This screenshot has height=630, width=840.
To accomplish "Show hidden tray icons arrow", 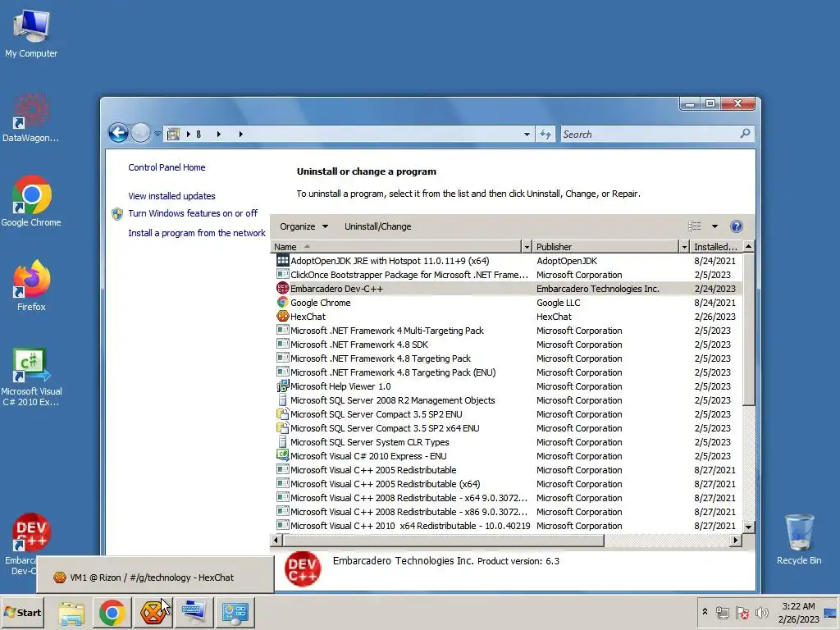I will click(705, 612).
